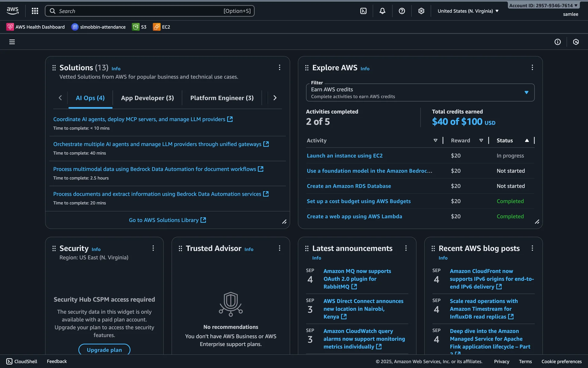This screenshot has height=368, width=588.
Task: Select the Platform Engineer (3) tab
Action: [x=222, y=98]
